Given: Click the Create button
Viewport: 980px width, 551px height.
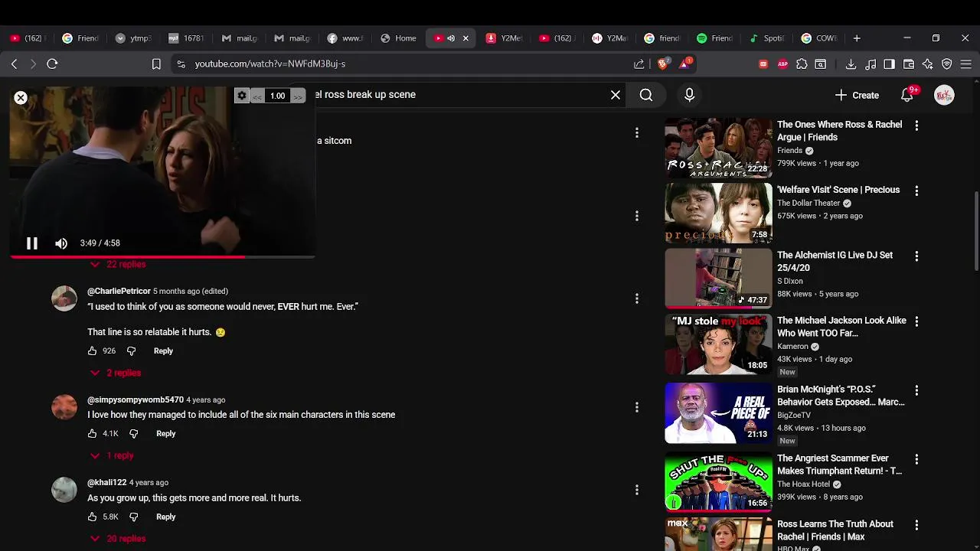Looking at the screenshot, I should [857, 95].
